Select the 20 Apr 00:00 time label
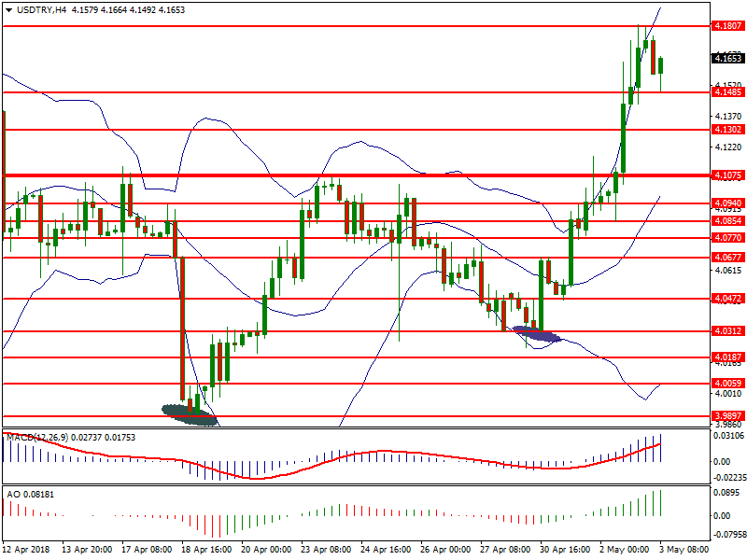747x560 pixels. click(x=266, y=551)
